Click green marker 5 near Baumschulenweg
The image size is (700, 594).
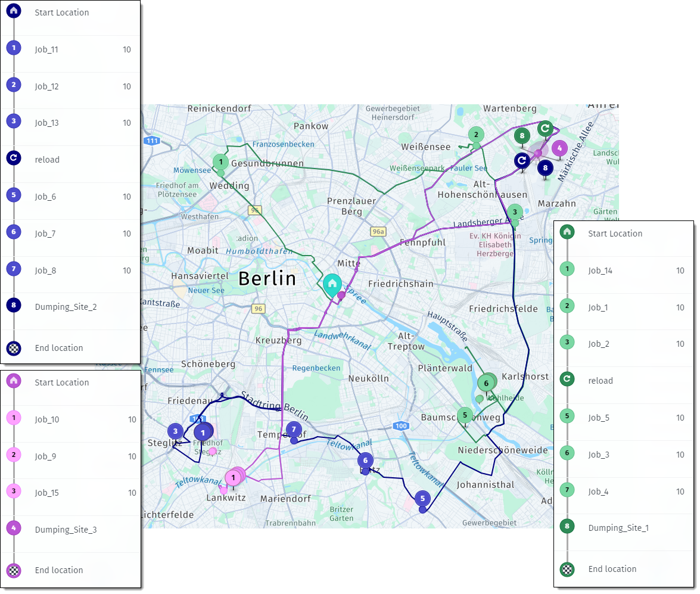pyautogui.click(x=465, y=415)
